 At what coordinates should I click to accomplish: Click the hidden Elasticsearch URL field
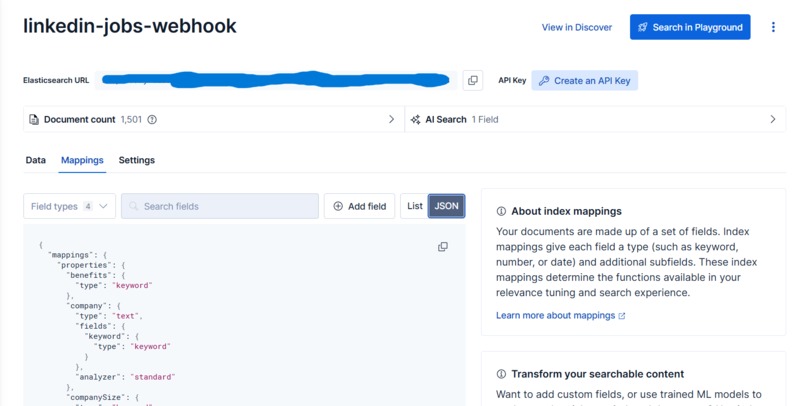click(276, 80)
